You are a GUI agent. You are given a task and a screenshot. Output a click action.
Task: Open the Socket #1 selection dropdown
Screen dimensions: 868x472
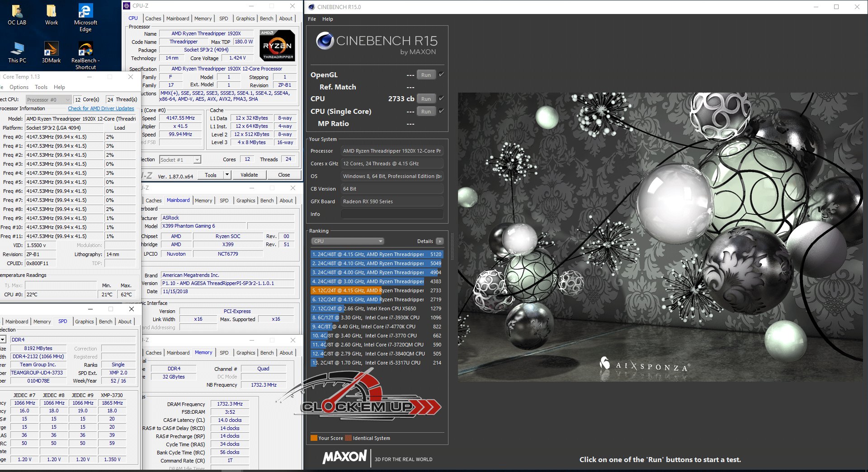[x=197, y=160]
